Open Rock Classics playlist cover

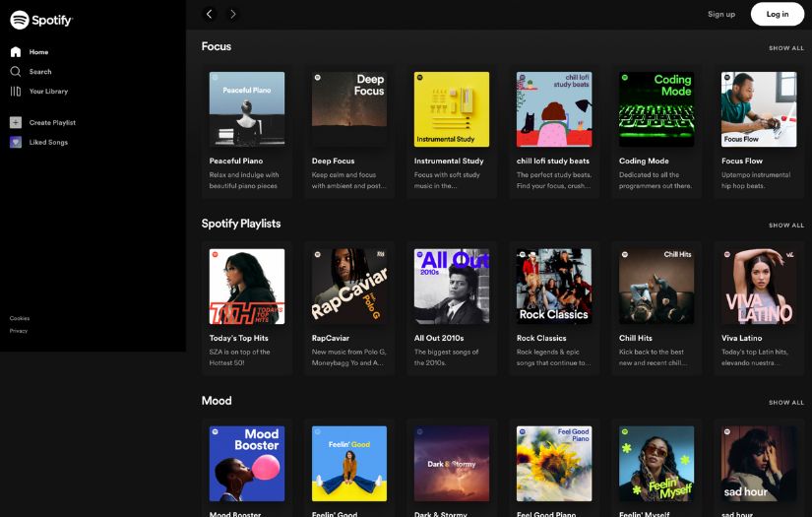pos(554,287)
